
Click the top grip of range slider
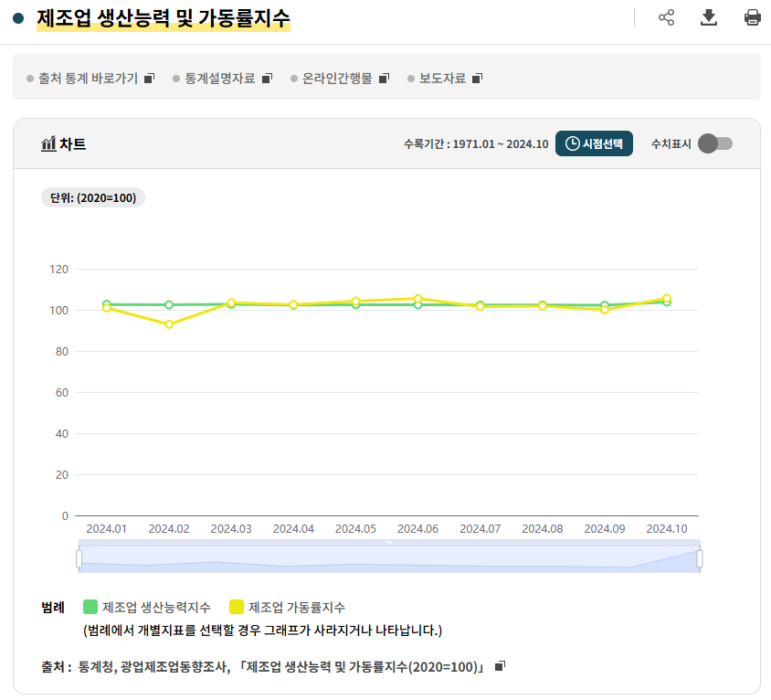pyautogui.click(x=389, y=543)
